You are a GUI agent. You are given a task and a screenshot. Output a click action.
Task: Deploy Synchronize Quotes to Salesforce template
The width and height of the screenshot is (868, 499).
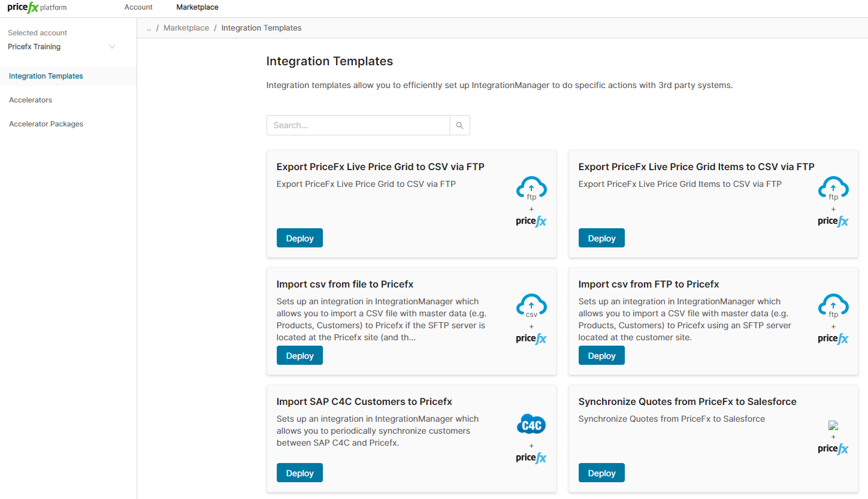pos(601,473)
